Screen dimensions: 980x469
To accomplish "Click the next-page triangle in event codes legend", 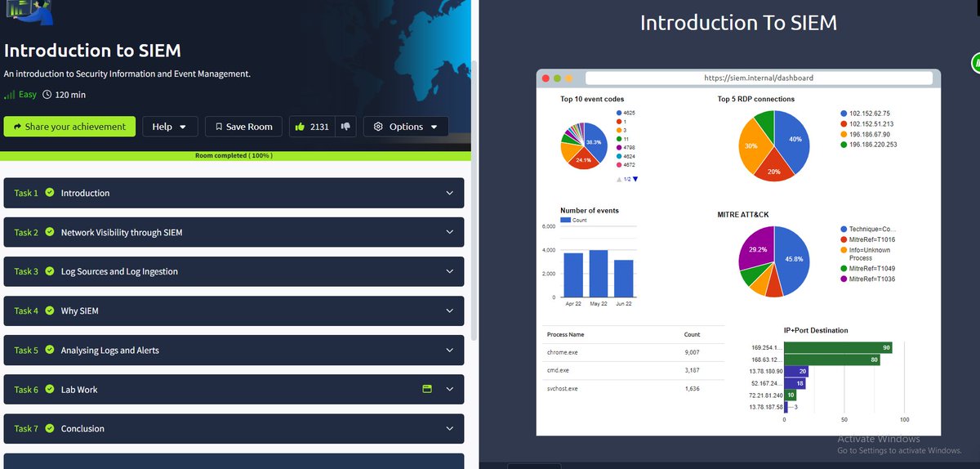I will (x=635, y=179).
